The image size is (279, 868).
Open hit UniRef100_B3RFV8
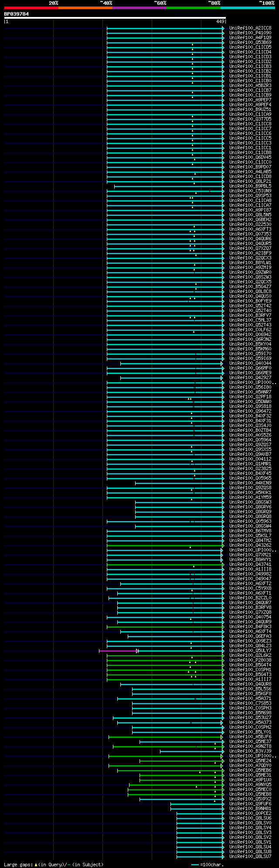coord(250,607)
